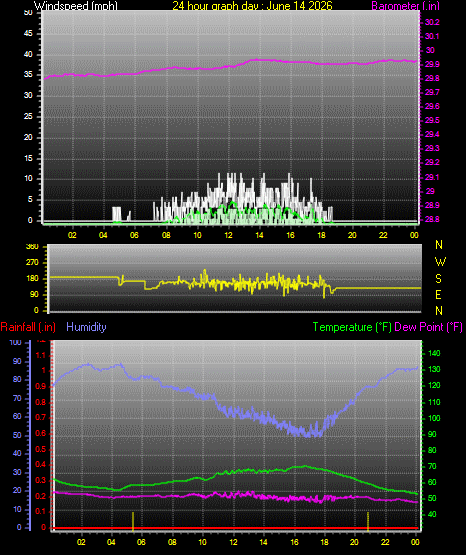The image size is (466, 555).
Task: Click the 12 hour tick under windspeed graph
Action: [x=229, y=235]
